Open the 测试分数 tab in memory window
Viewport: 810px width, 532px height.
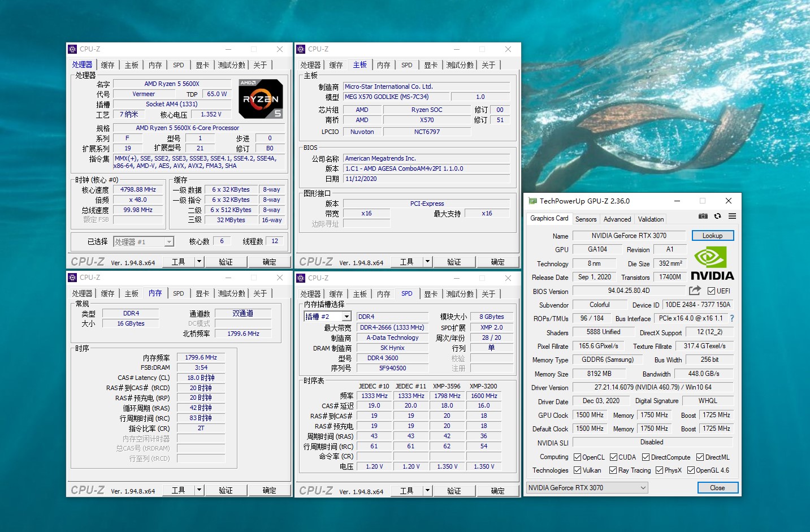point(232,293)
